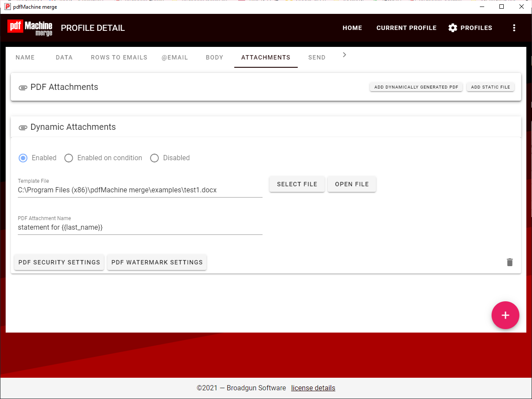
Task: Switch to the Name tab
Action: [25, 57]
